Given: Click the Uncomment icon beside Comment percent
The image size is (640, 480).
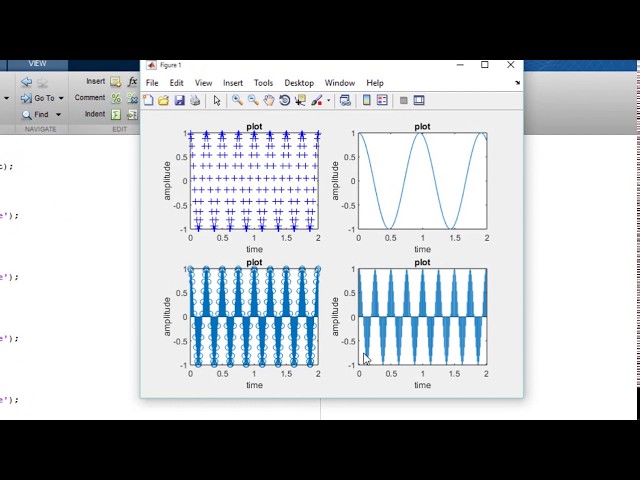Looking at the screenshot, I should 133,98.
